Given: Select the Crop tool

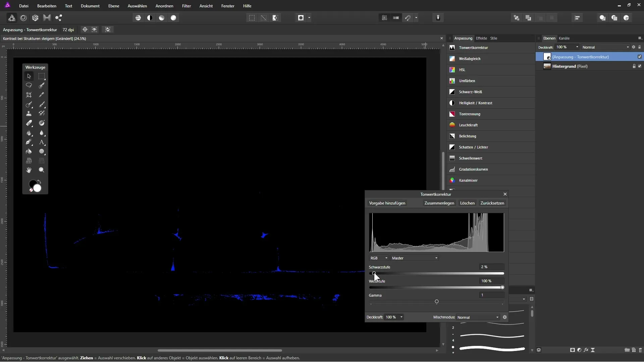Looking at the screenshot, I should point(29,95).
